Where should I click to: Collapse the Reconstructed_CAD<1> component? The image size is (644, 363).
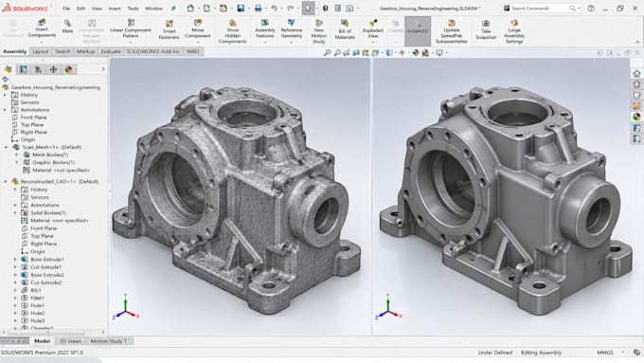click(6, 181)
